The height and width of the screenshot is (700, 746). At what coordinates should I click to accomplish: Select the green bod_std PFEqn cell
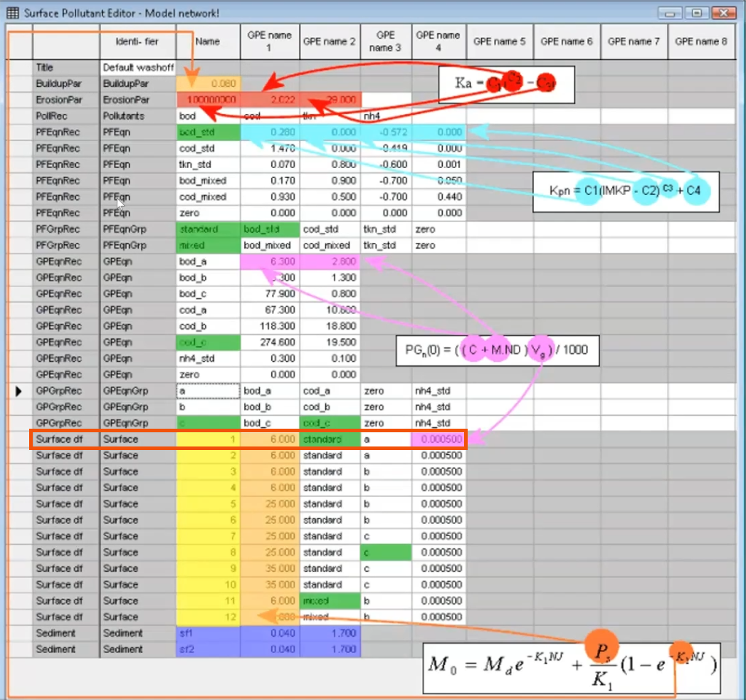pyautogui.click(x=208, y=132)
